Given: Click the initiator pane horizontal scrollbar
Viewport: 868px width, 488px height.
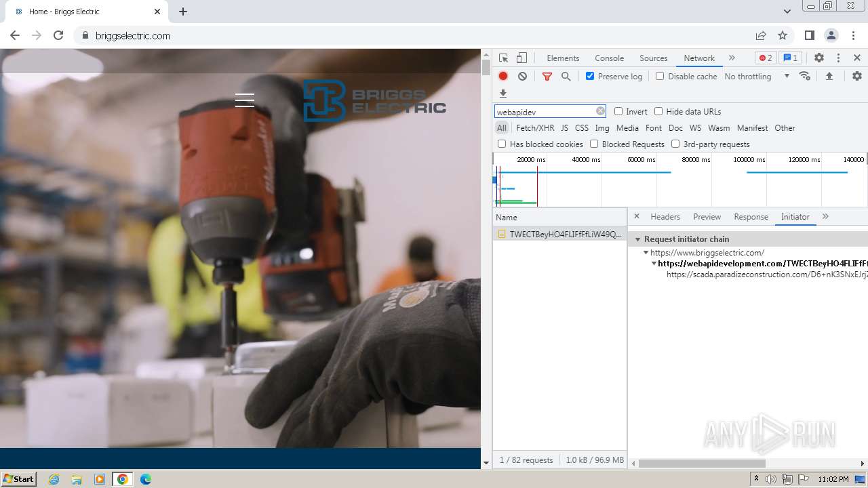Looking at the screenshot, I should (703, 464).
